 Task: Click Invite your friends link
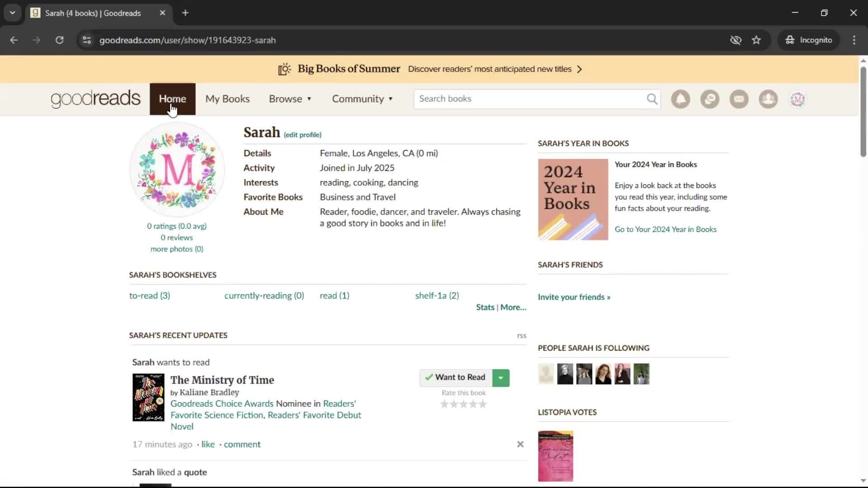point(574,297)
